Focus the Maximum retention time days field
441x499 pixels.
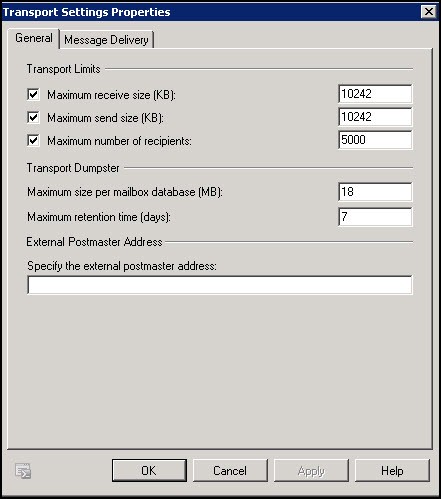coord(375,217)
